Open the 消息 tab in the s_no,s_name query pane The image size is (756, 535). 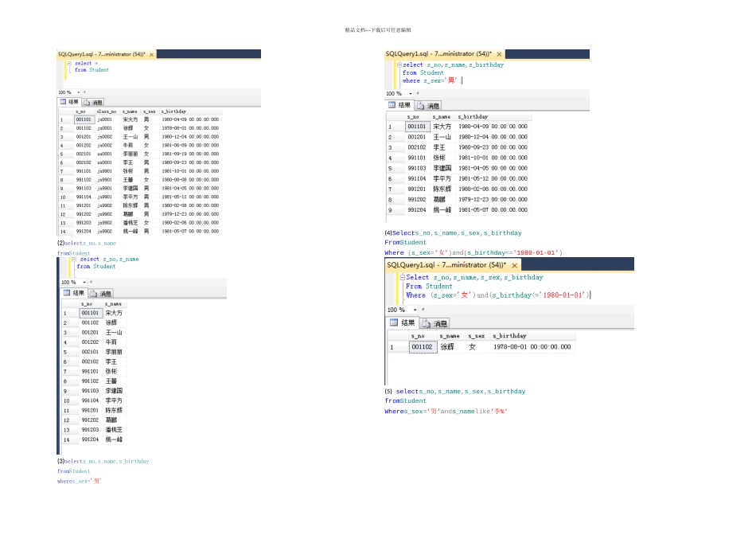[x=102, y=293]
